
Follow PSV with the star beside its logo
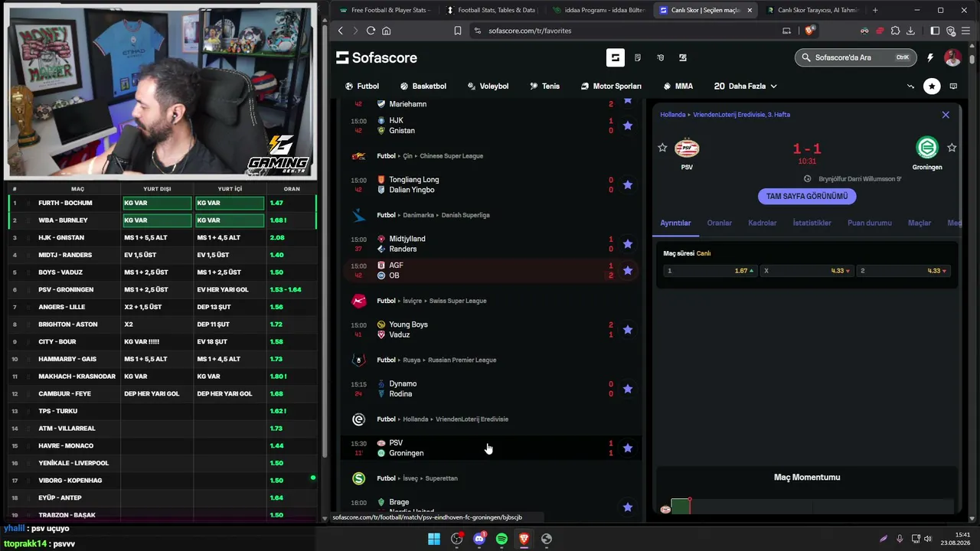[662, 148]
